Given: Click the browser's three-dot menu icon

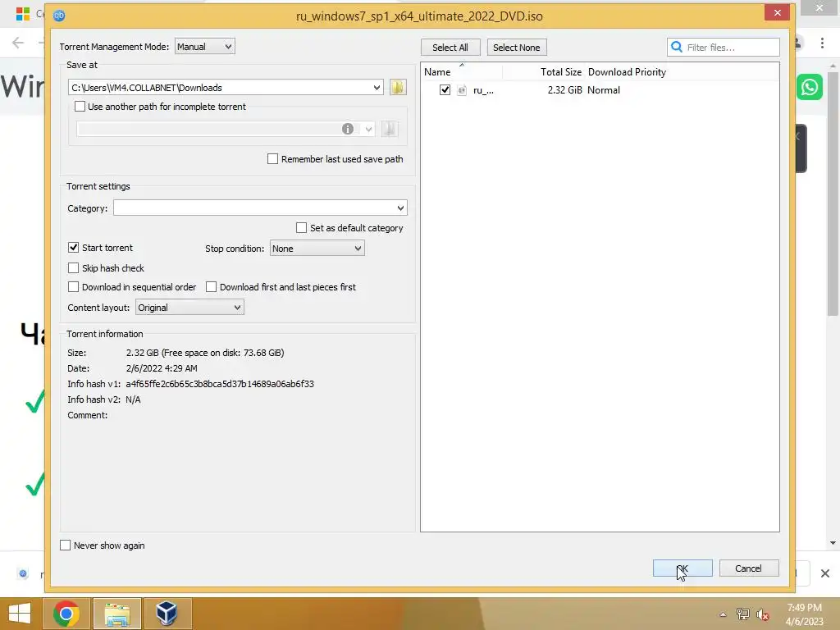Looking at the screenshot, I should (822, 43).
